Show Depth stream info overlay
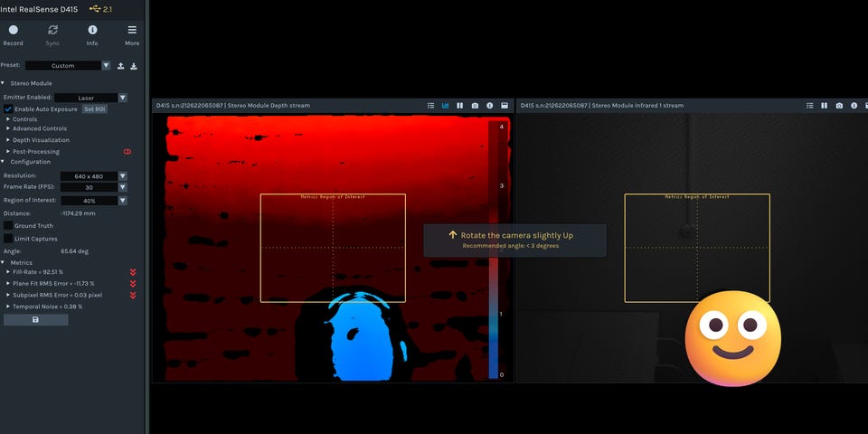 489,106
